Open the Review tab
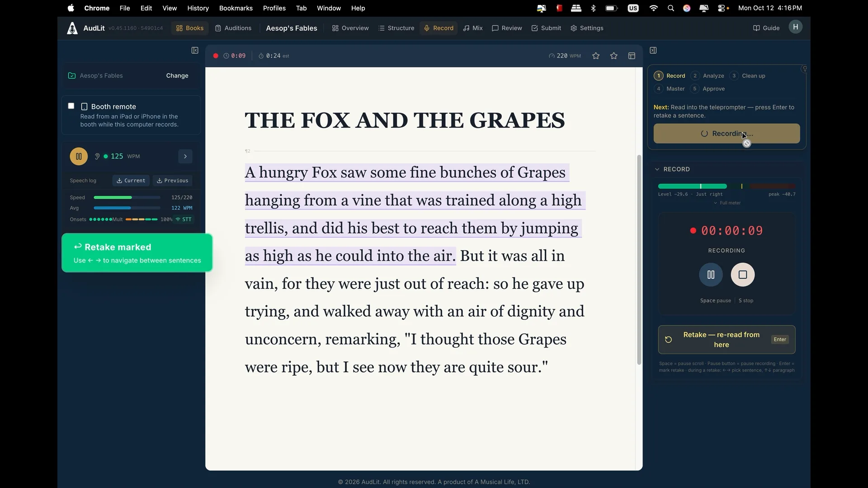 (507, 28)
